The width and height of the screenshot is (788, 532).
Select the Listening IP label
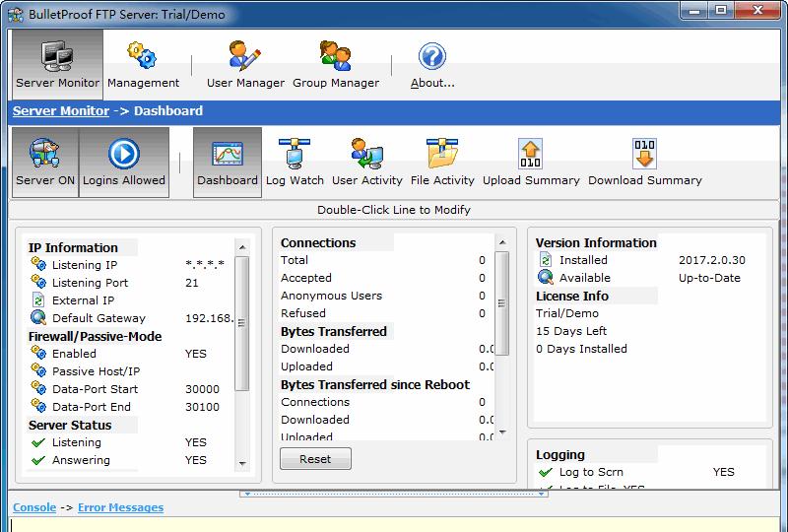(x=85, y=264)
